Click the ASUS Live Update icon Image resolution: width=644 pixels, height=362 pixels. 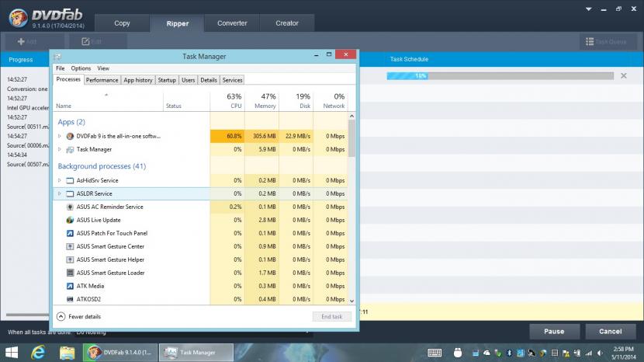[70, 220]
